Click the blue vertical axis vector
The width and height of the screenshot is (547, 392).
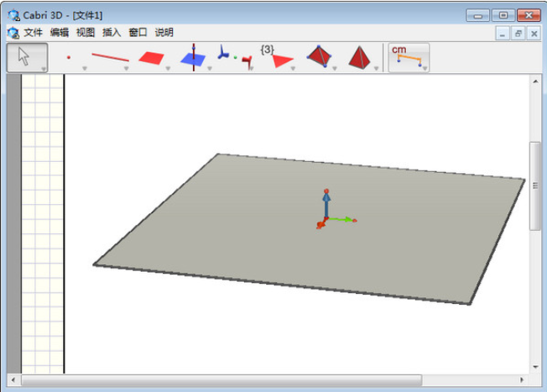point(326,206)
